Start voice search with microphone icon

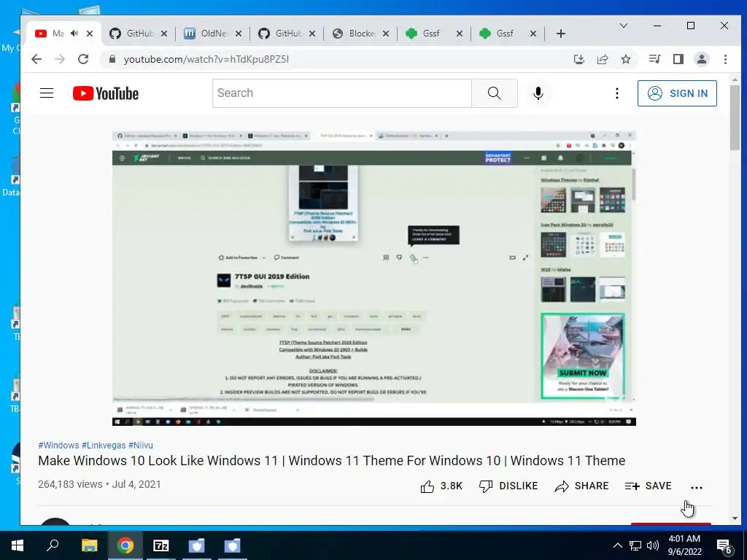[x=538, y=93]
